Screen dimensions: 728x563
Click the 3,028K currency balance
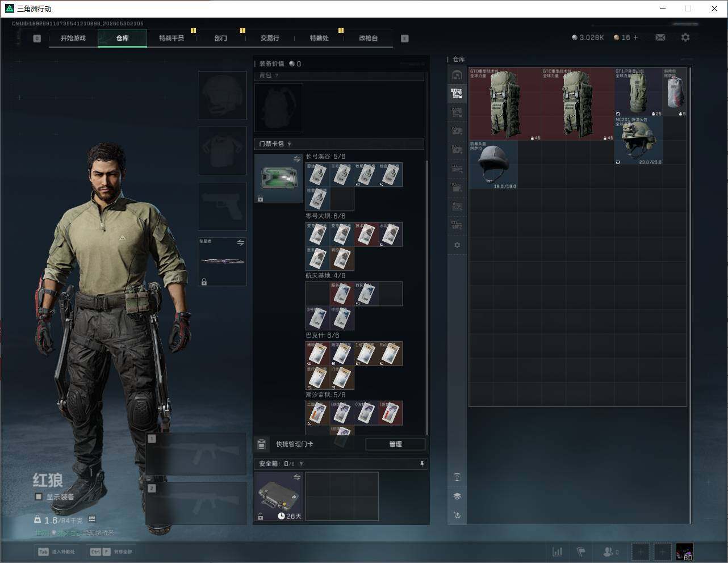point(588,37)
